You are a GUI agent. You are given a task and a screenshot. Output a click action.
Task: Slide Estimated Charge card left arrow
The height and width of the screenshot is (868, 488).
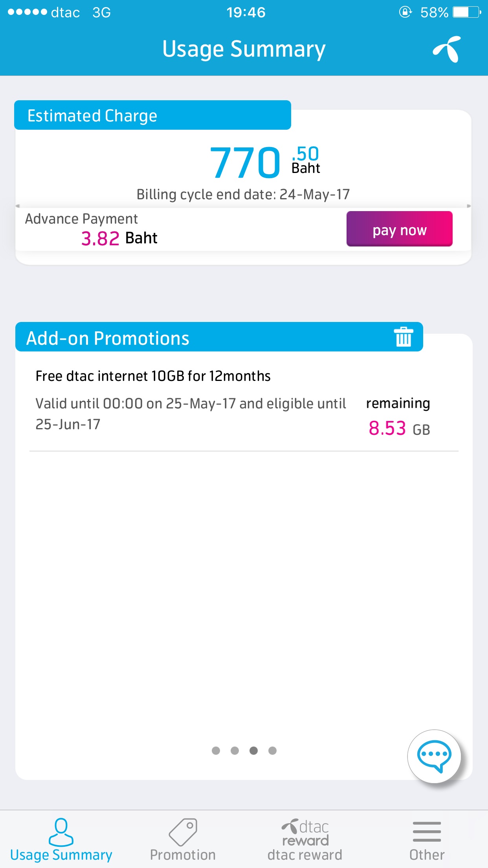point(18,206)
